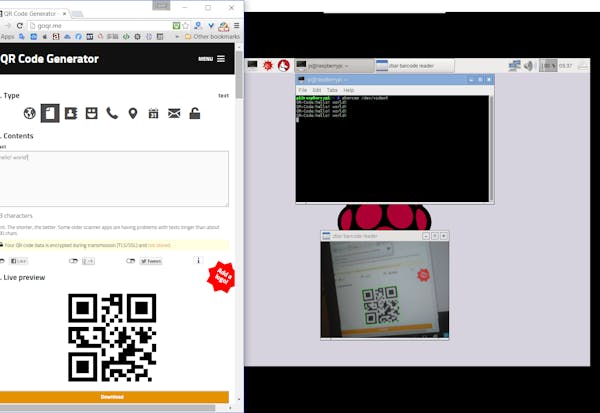Expand the hidden bookmarks overflow chevron
Viewport: 600px width, 413px height.
(177, 37)
